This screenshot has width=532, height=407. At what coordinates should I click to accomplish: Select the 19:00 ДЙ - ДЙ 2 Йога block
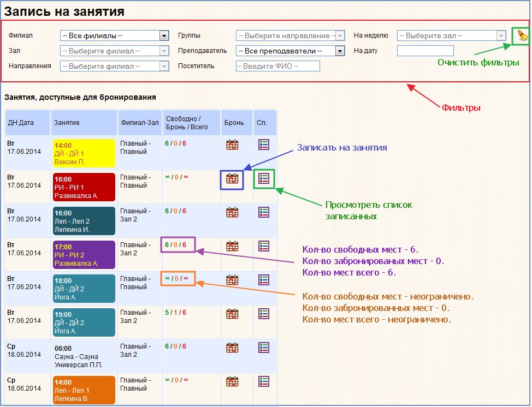click(x=84, y=322)
